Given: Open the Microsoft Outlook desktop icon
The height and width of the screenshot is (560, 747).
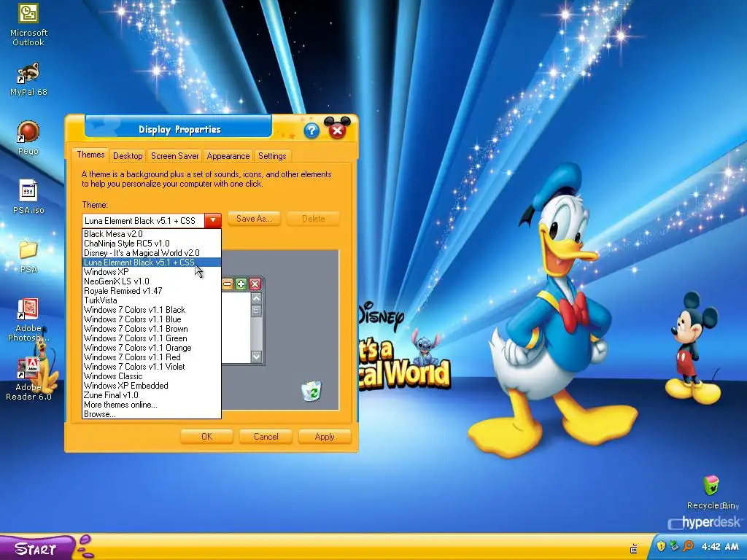Looking at the screenshot, I should (28, 24).
